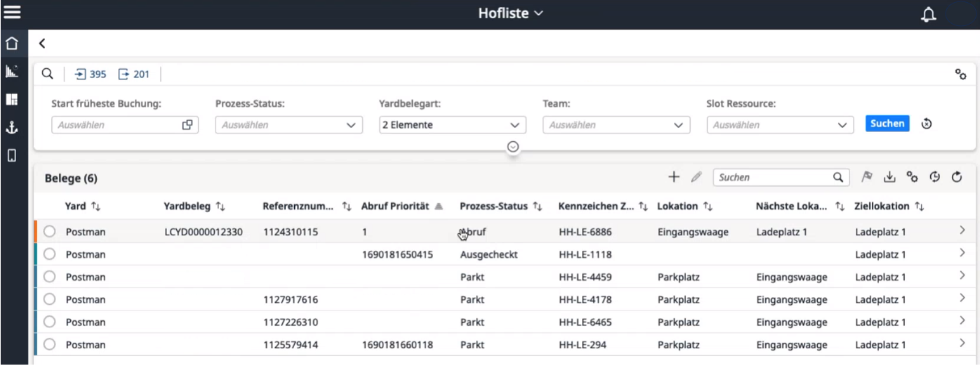Select radio button for HH-LE-1118 row

point(50,254)
